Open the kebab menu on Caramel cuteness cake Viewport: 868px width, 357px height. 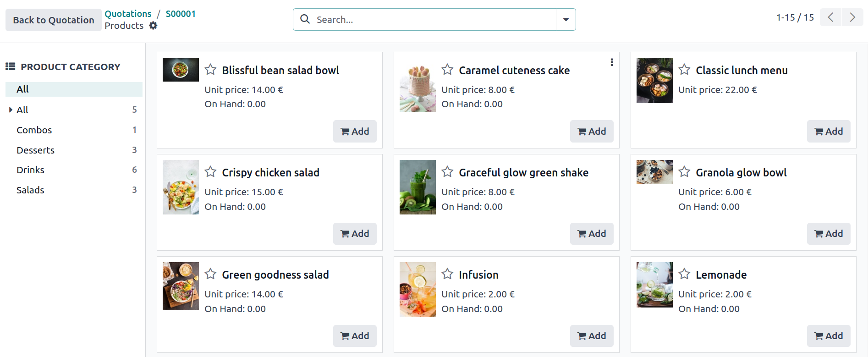611,62
